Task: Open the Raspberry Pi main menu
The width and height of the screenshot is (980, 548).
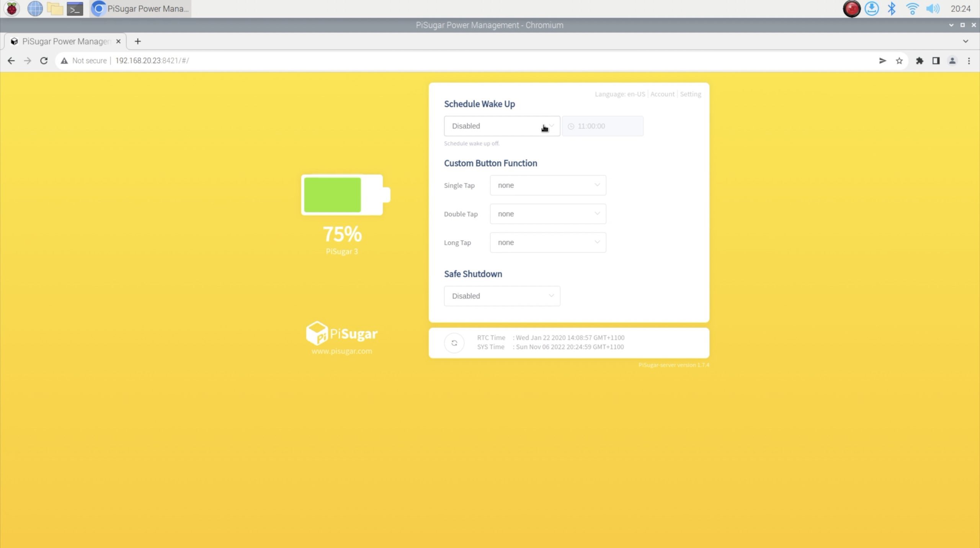Action: click(x=11, y=8)
